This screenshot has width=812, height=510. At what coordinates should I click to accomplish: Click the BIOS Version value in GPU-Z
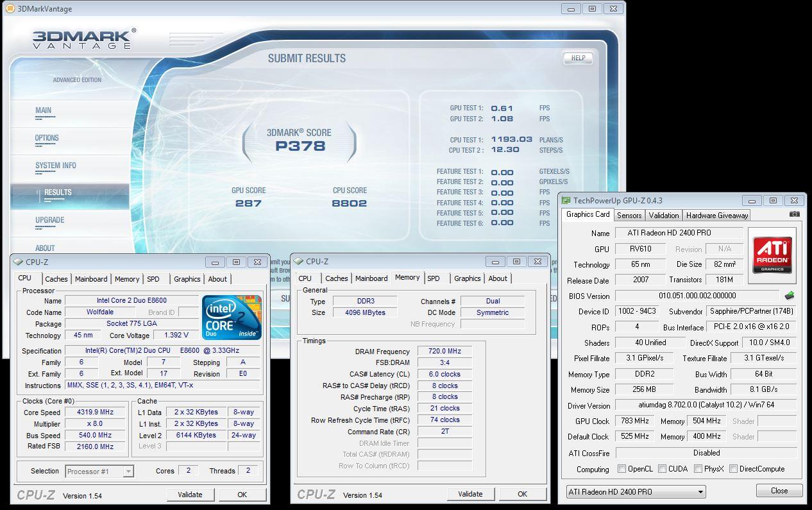click(698, 296)
